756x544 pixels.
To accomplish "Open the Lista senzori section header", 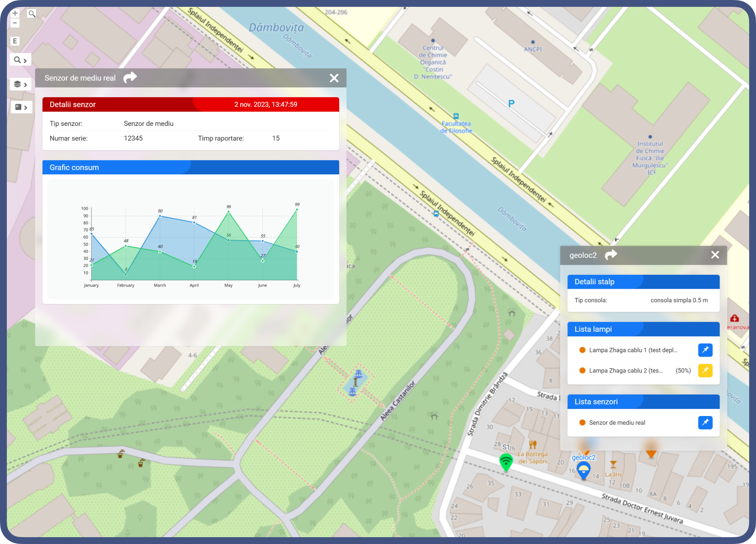I will coord(643,402).
